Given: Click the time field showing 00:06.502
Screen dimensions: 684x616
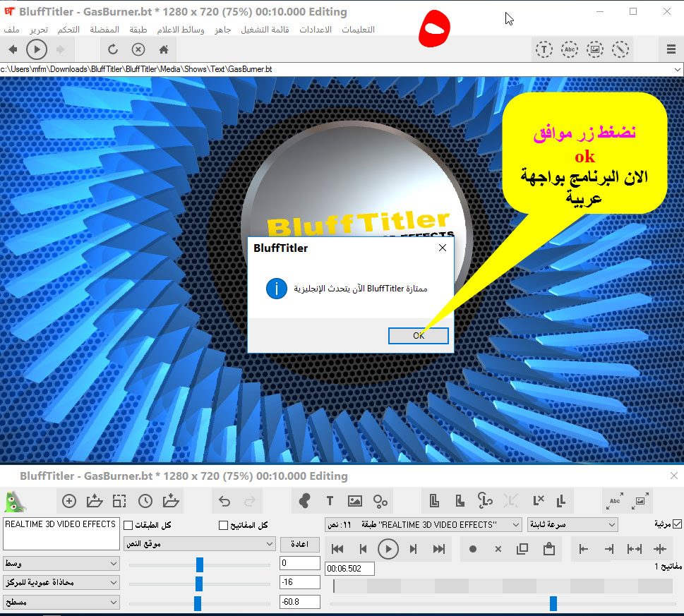Looking at the screenshot, I should tap(349, 569).
